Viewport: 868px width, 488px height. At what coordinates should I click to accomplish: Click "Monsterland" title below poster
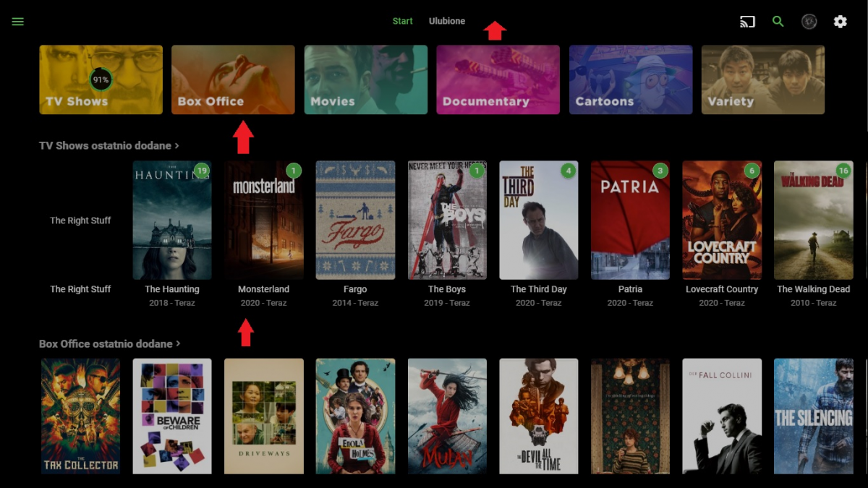(264, 289)
